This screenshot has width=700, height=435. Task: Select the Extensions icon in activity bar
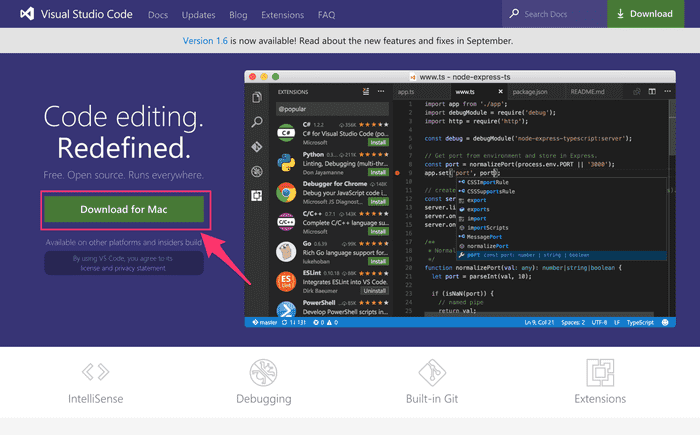257,194
